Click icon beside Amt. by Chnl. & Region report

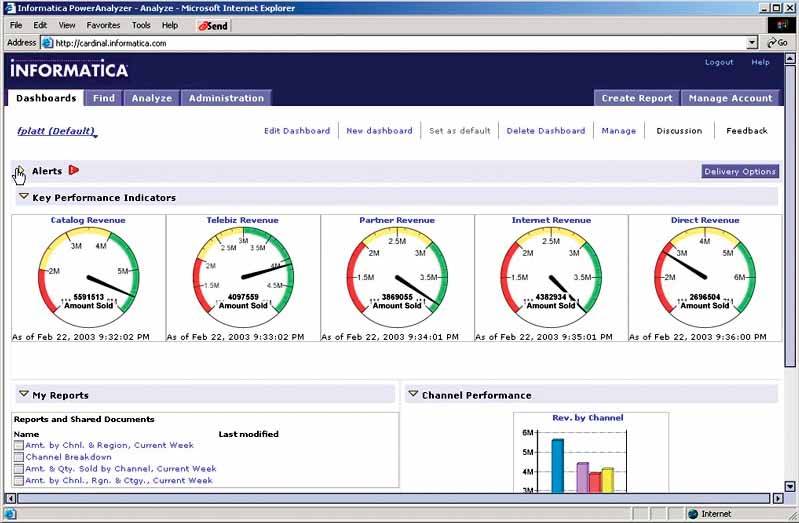tap(19, 446)
